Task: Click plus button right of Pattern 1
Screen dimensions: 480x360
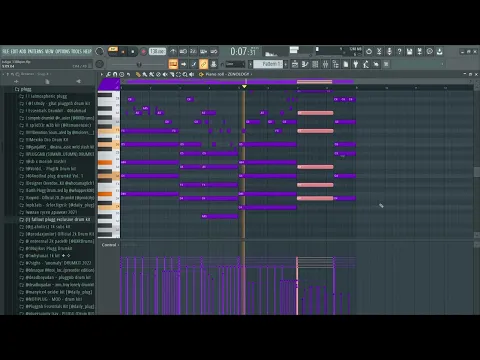Action: (286, 64)
